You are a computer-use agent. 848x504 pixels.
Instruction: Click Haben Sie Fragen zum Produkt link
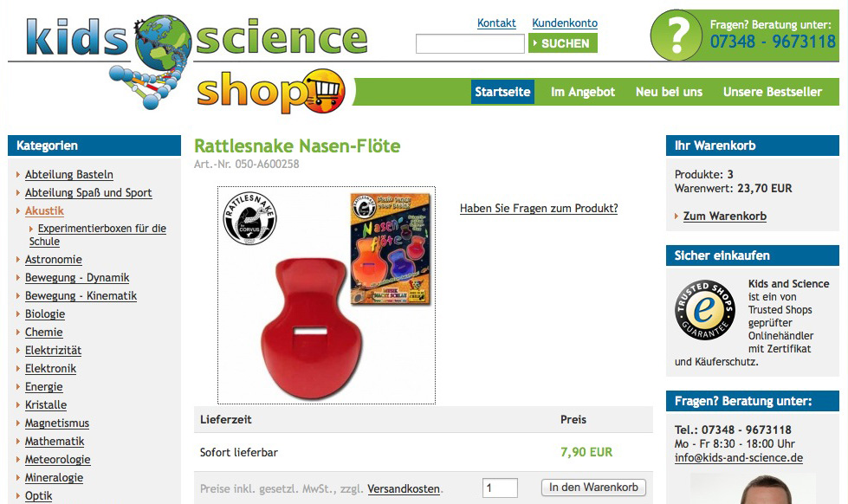coord(539,208)
